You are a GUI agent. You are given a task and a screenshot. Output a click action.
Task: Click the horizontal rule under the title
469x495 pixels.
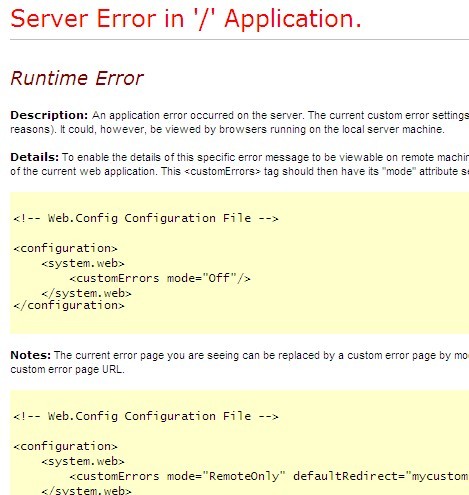[x=239, y=39]
